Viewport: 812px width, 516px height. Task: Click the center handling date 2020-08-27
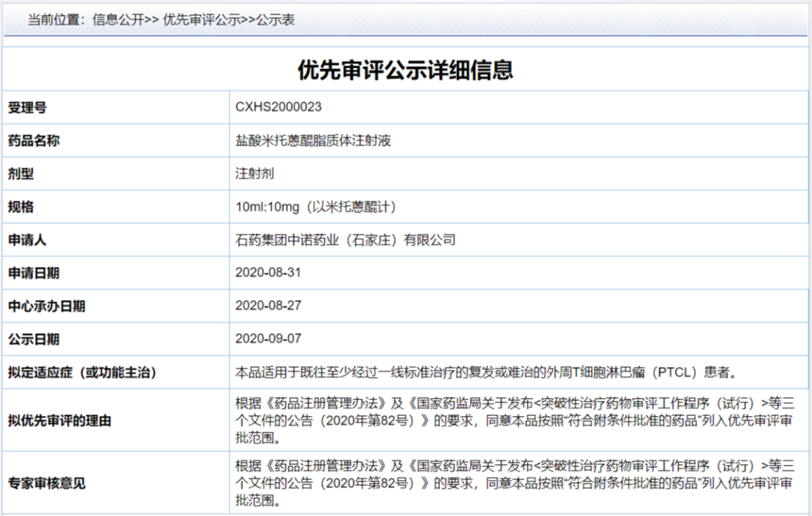268,305
